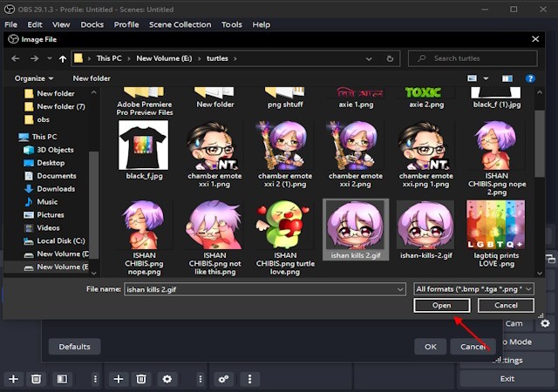Open view options dropdown arrow

[486, 78]
